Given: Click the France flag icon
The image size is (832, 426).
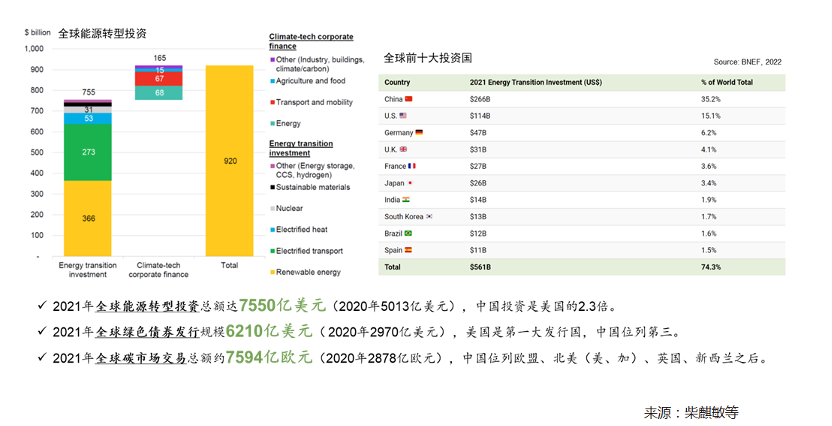Looking at the screenshot, I should click(x=411, y=166).
